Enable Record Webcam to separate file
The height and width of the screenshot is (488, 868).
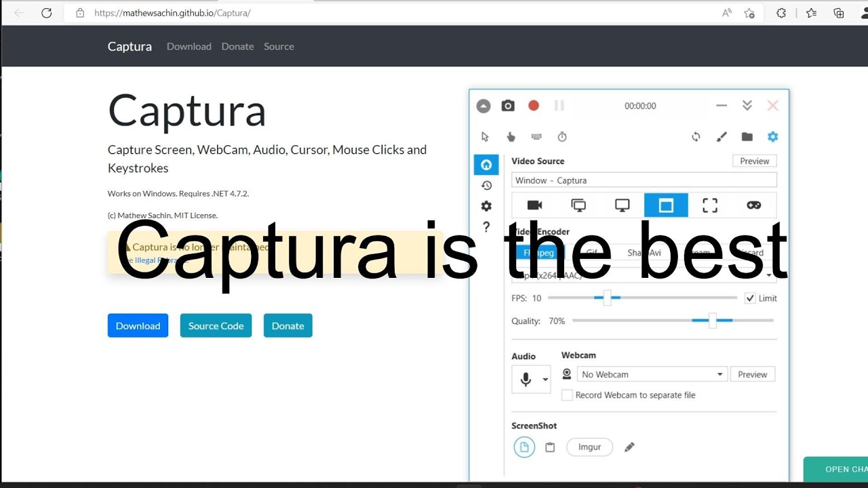tap(567, 395)
